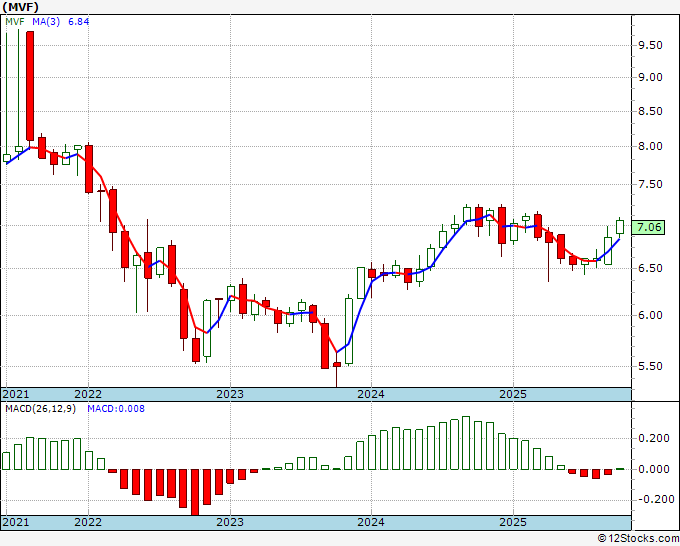Viewport: 680px width, 546px height.
Task: Click 2024 on the MACD panel time axis
Action: point(371,522)
